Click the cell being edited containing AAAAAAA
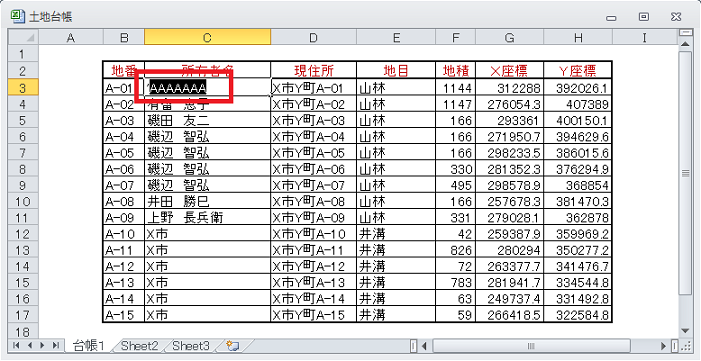The image size is (701, 361). pyautogui.click(x=207, y=88)
